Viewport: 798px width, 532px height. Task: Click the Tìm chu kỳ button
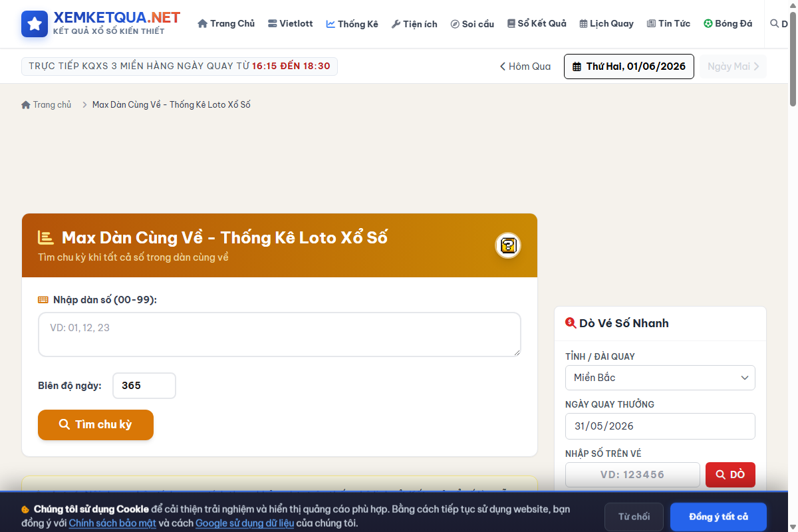[96, 425]
